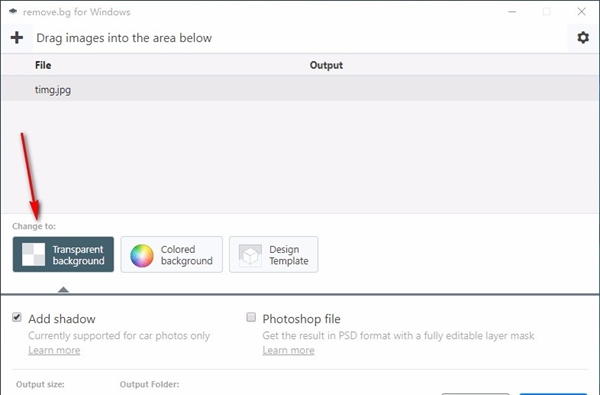The image size is (600, 395).
Task: Enable the Photoshop file checkbox
Action: 251,317
